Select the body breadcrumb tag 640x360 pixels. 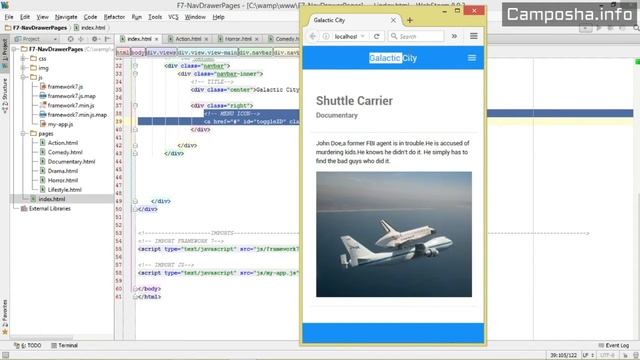(x=138, y=53)
